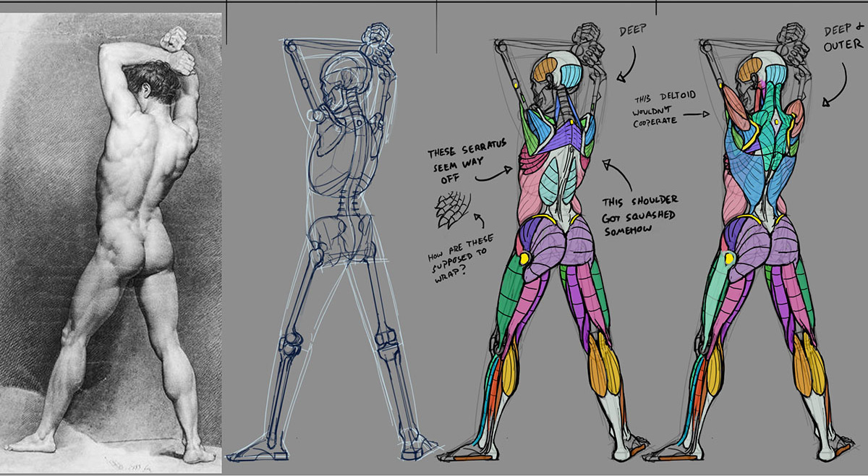The width and height of the screenshot is (868, 476).
Task: Click the DEEP annotation label
Action: coord(631,30)
